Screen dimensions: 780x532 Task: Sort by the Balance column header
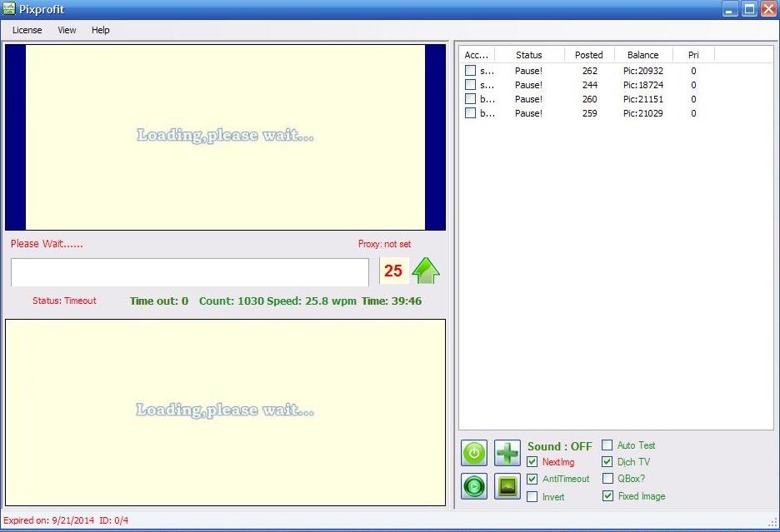[x=643, y=55]
